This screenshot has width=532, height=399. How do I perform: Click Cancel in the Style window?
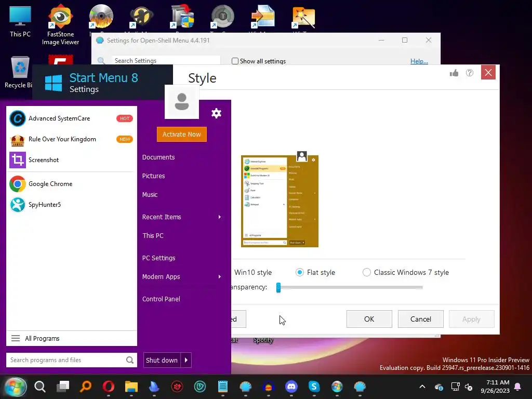[421, 319]
